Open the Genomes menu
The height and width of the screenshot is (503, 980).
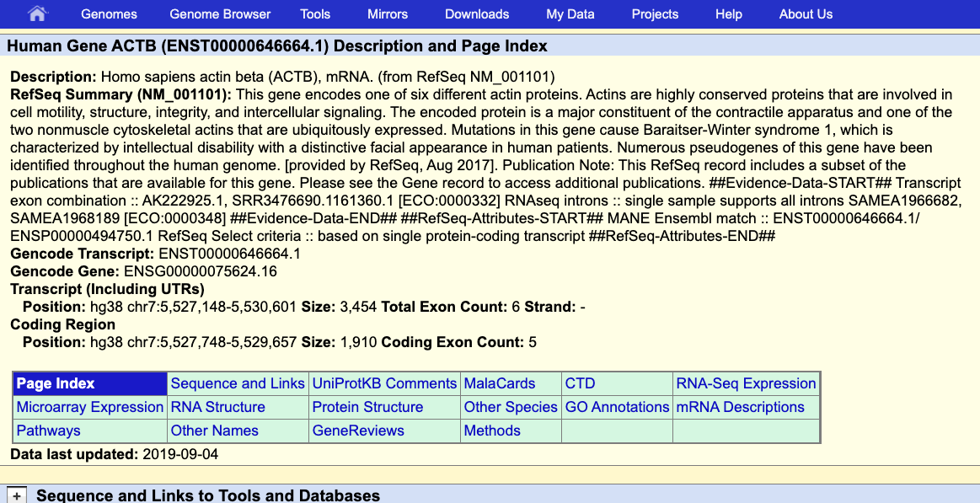coord(109,14)
